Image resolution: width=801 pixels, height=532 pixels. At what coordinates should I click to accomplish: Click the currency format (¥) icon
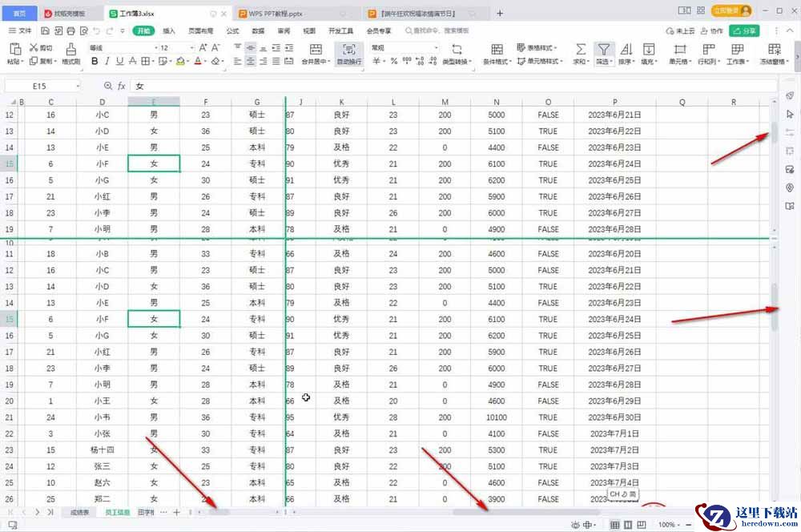tap(376, 62)
